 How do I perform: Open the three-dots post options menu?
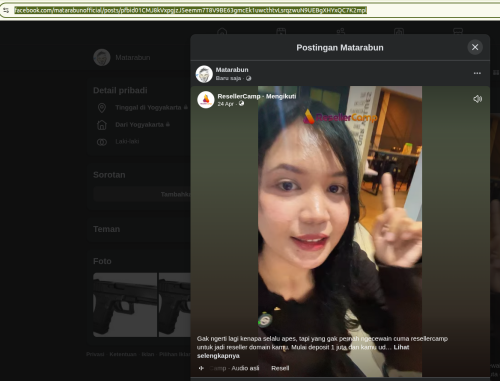point(477,73)
